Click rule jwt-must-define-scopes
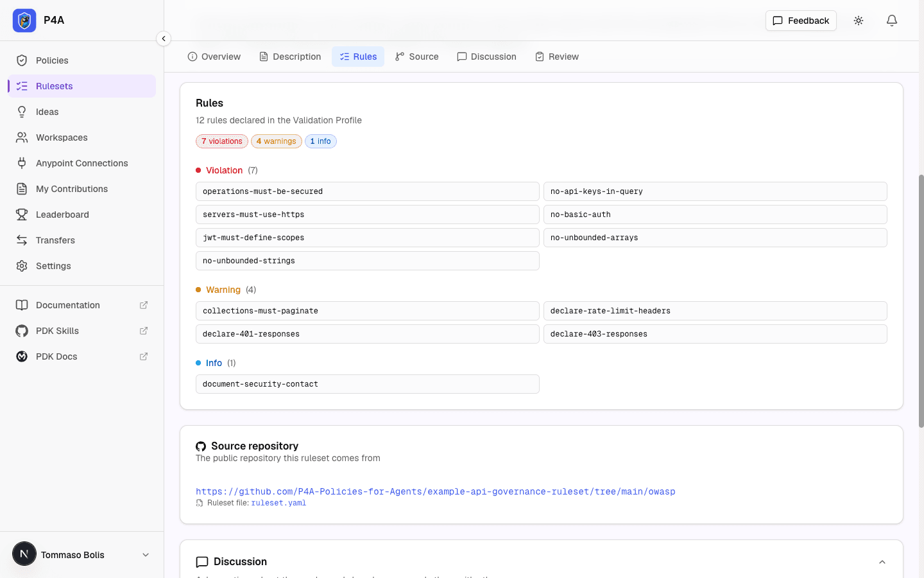This screenshot has width=924, height=578. (x=368, y=238)
